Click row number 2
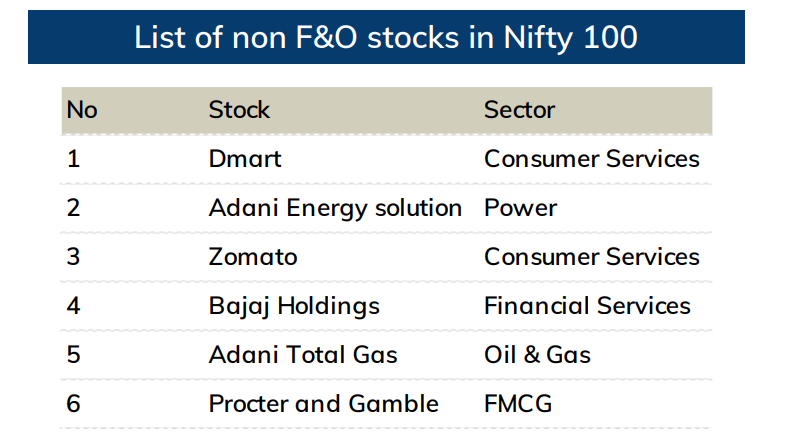The width and height of the screenshot is (787, 441). coord(73,207)
